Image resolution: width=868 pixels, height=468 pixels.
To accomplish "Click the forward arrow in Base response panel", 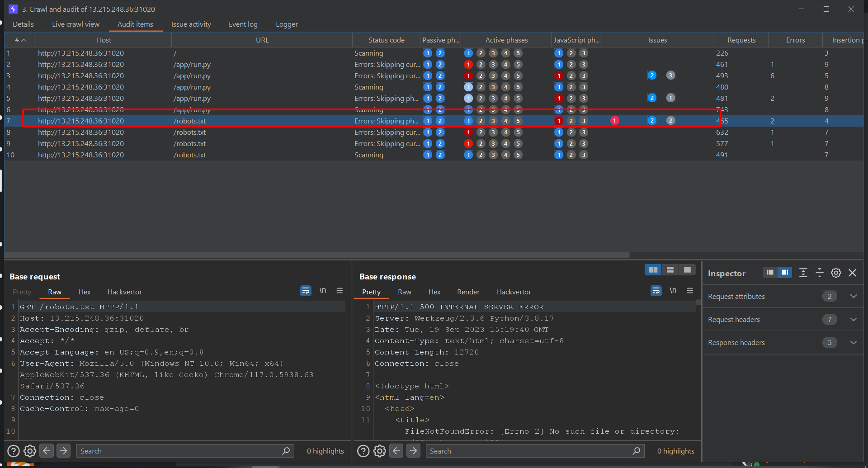I will (x=413, y=450).
